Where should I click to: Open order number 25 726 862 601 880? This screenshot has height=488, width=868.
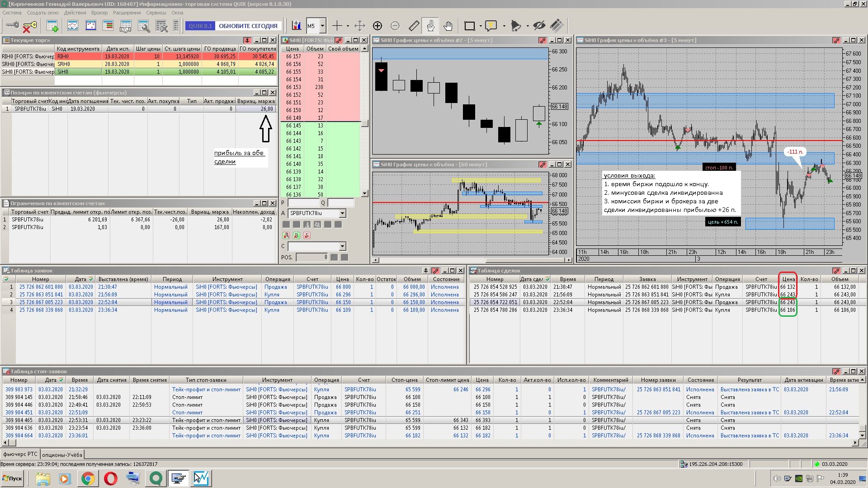[x=41, y=287]
